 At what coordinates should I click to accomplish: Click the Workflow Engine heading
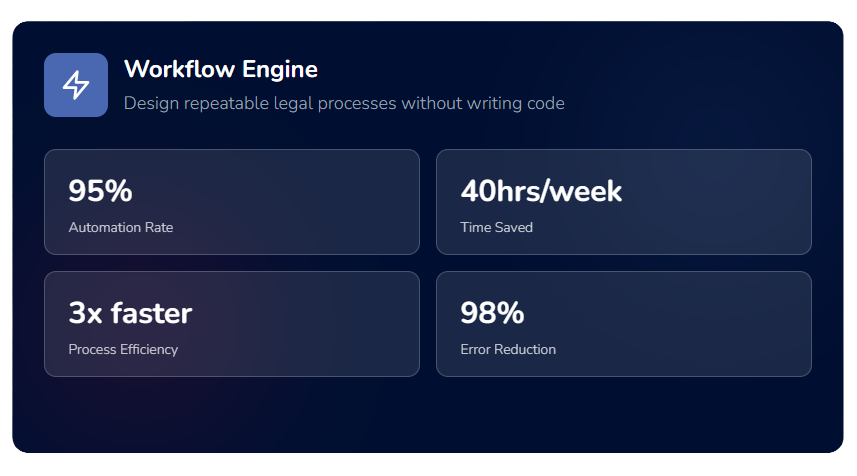click(221, 70)
